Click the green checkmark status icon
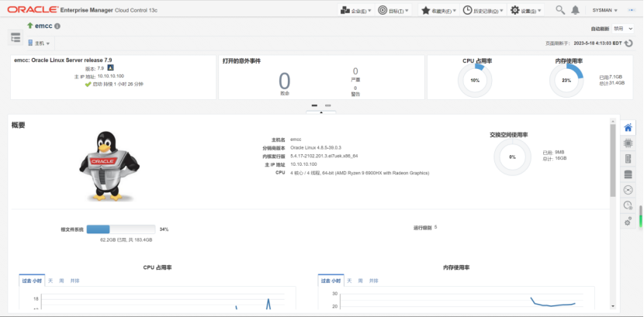 pos(88,84)
